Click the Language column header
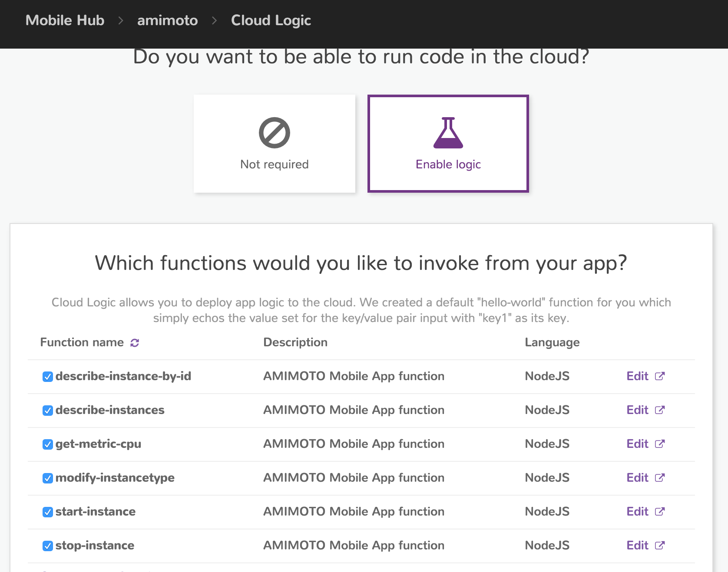Image resolution: width=728 pixels, height=572 pixels. tap(552, 342)
